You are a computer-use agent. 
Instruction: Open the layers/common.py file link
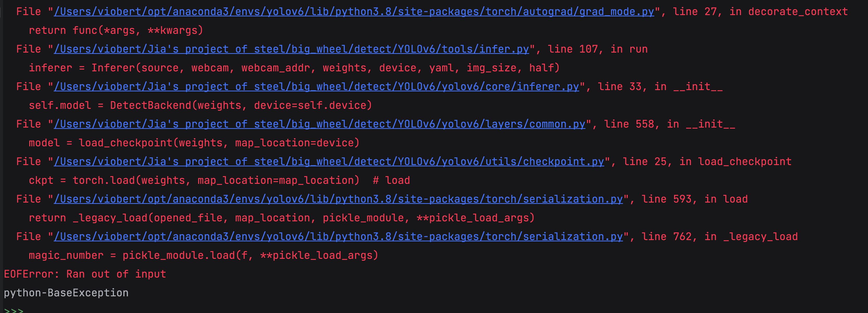pos(319,124)
